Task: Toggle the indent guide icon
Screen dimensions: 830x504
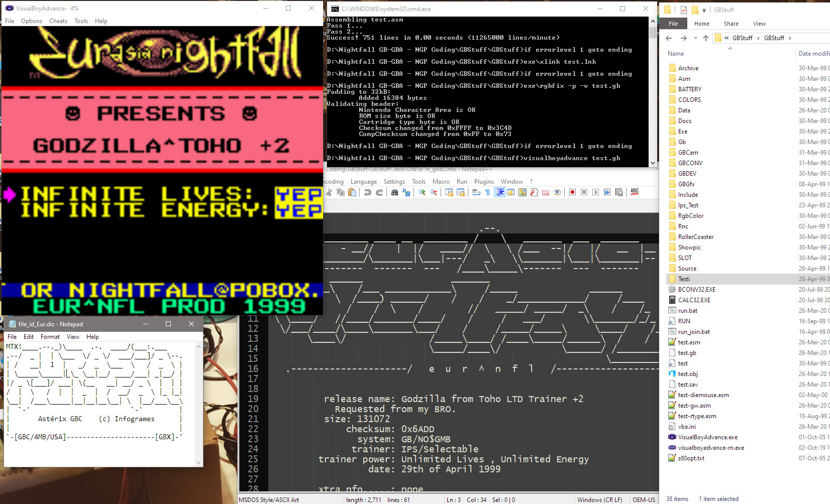Action: [x=500, y=192]
